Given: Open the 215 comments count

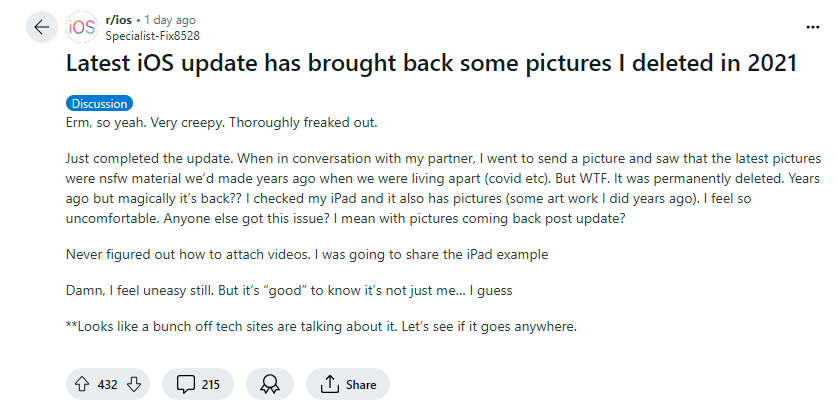Looking at the screenshot, I should coord(211,384).
